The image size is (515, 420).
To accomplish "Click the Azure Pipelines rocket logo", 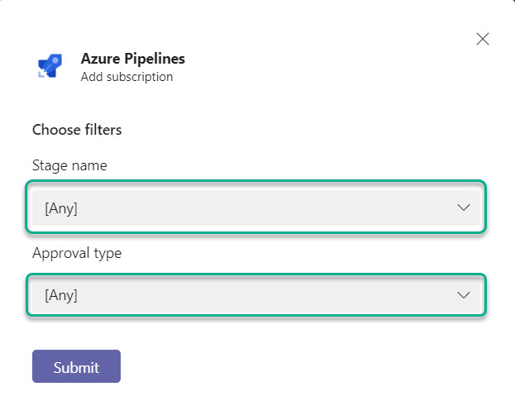I will click(x=50, y=65).
